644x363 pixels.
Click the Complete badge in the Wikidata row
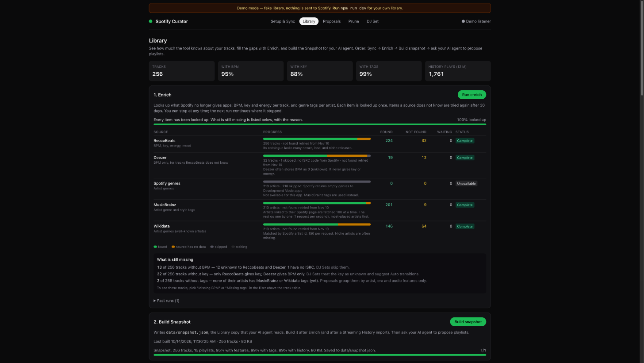click(x=465, y=226)
